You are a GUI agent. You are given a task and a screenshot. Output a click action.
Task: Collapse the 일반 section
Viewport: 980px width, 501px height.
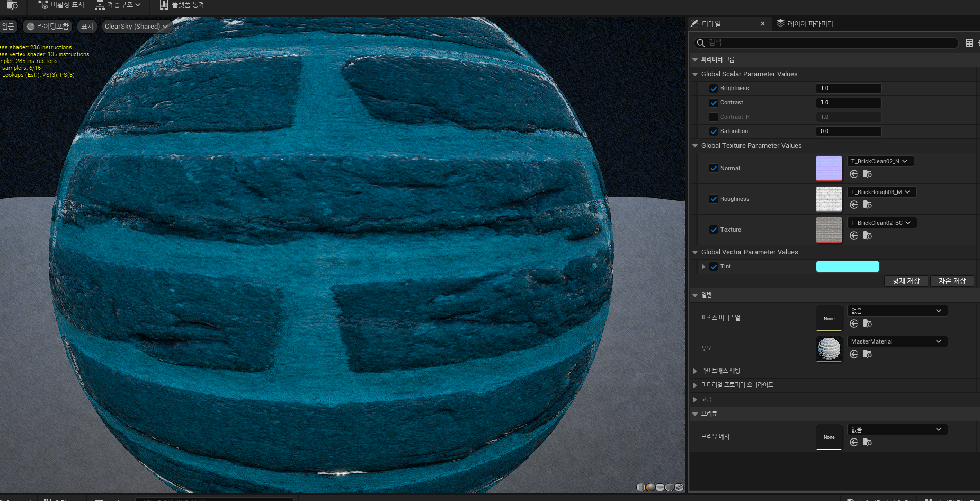[x=695, y=295]
